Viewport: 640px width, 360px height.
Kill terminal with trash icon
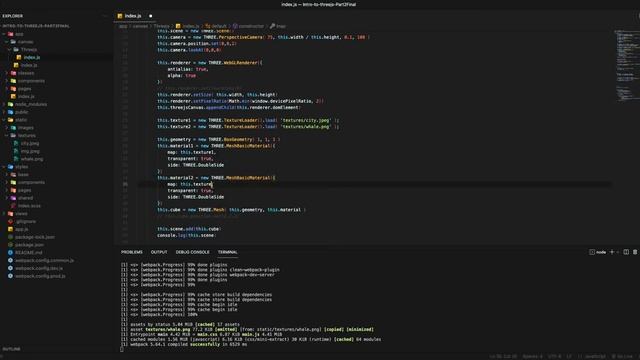point(635,252)
